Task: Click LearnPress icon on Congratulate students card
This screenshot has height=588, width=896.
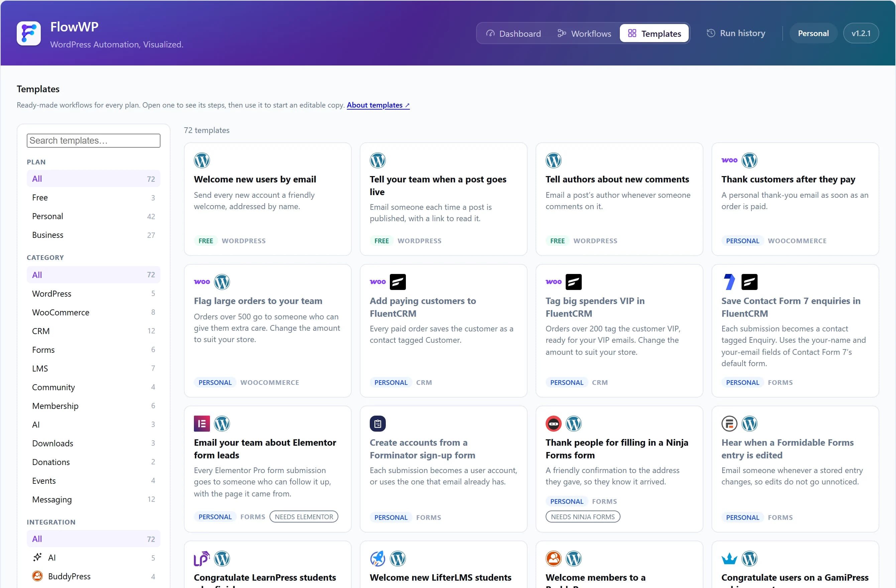Action: (202, 559)
